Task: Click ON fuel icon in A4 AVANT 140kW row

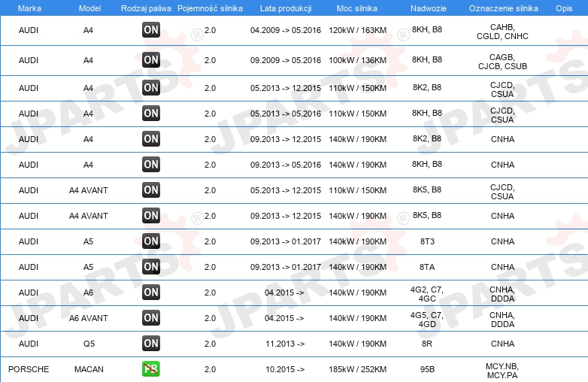Action: (x=151, y=216)
